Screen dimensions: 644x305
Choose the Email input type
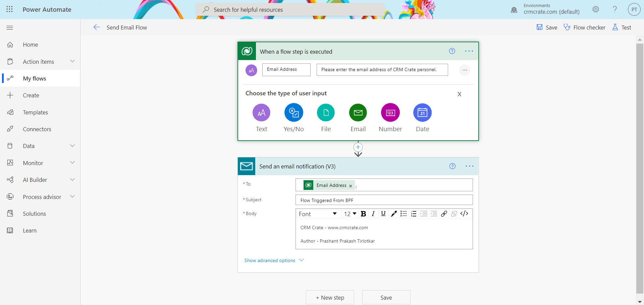click(358, 113)
